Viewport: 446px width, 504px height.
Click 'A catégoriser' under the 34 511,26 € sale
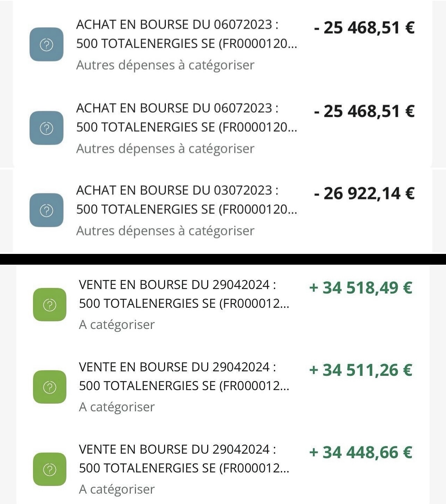pos(117,407)
